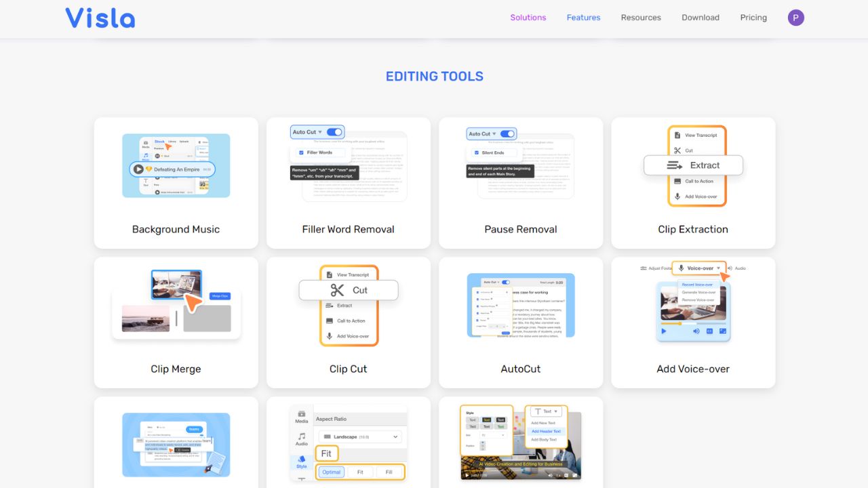Open the Clip Extraction card title
Screen dimensions: 868x488
coord(693,229)
